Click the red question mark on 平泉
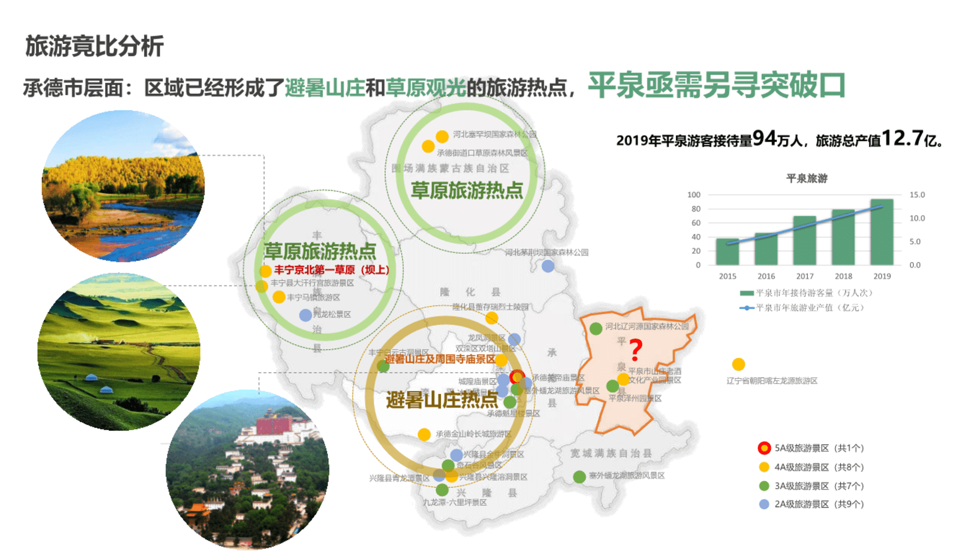 pos(636,349)
